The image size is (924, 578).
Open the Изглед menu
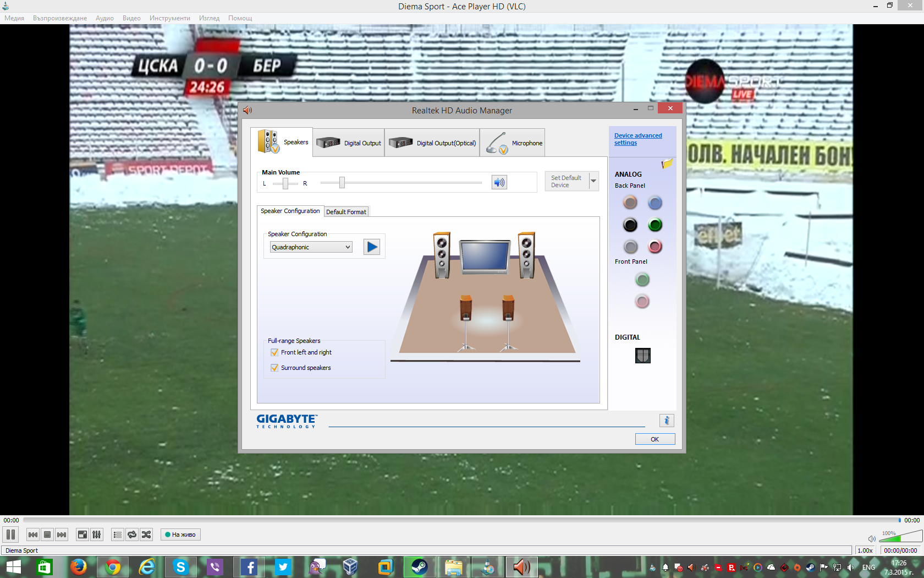pos(209,18)
